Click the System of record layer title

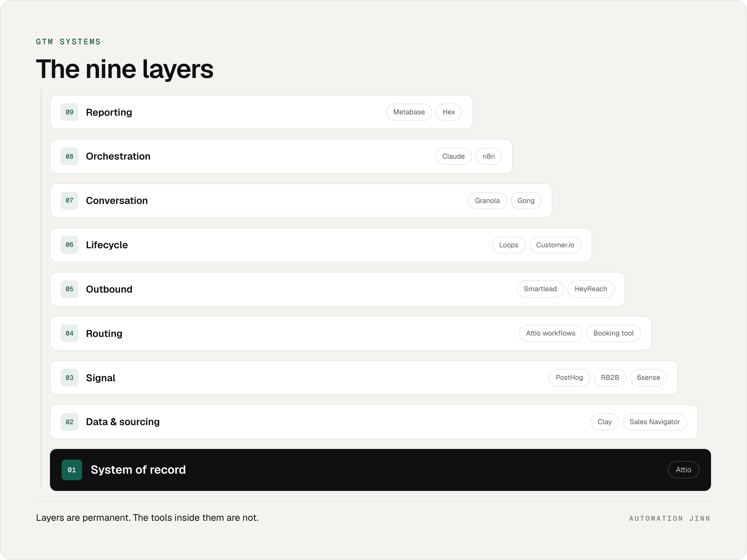tap(138, 470)
